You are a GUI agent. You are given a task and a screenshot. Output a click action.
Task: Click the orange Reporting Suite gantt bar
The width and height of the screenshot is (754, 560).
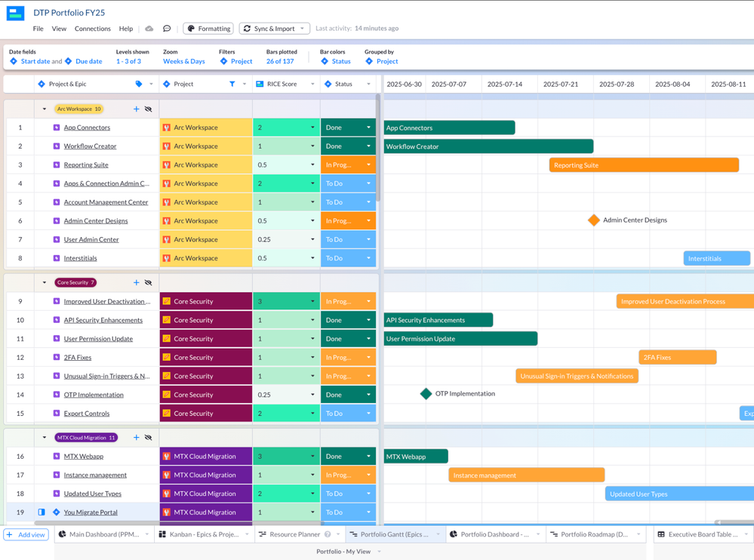click(644, 165)
